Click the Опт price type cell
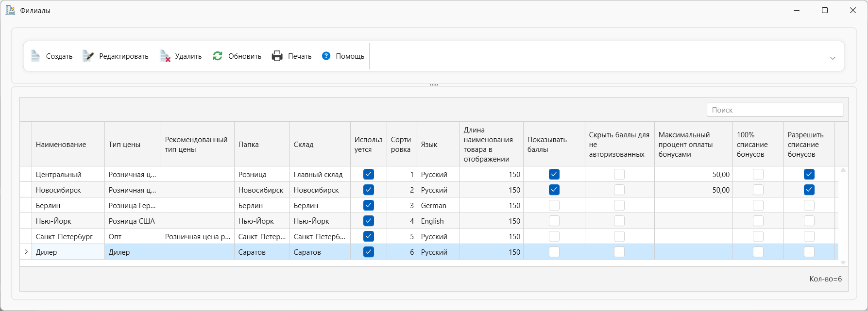 pyautogui.click(x=133, y=236)
